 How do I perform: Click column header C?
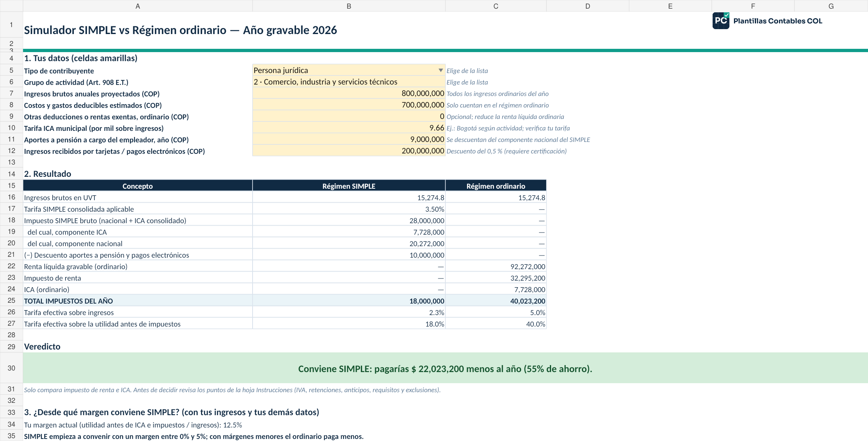[496, 6]
